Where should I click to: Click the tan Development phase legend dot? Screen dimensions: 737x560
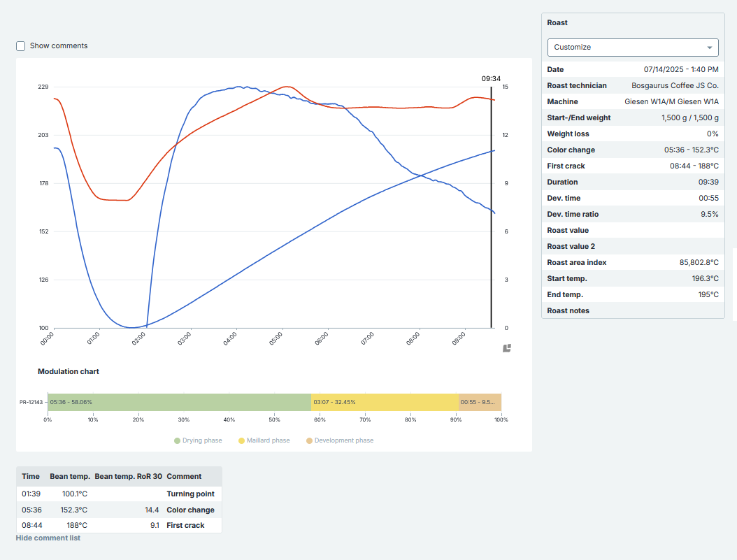pos(308,440)
